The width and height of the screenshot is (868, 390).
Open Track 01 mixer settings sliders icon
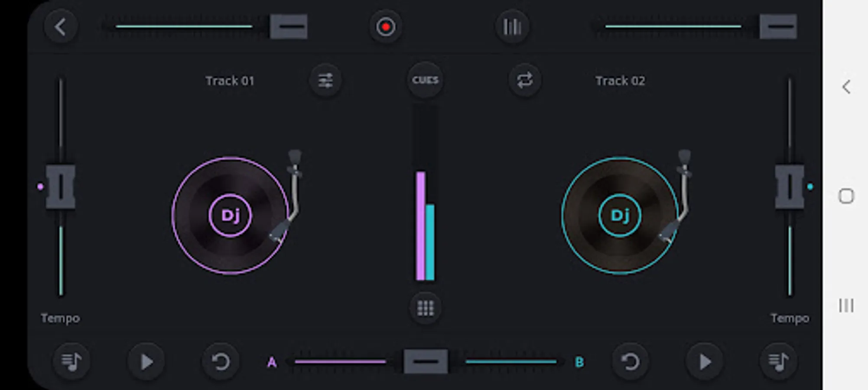325,81
